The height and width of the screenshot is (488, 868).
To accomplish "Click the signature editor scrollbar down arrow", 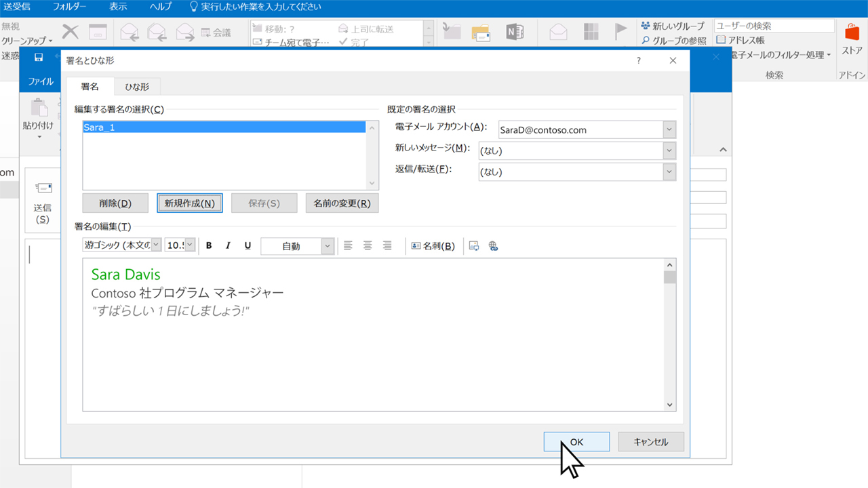I will pyautogui.click(x=670, y=405).
